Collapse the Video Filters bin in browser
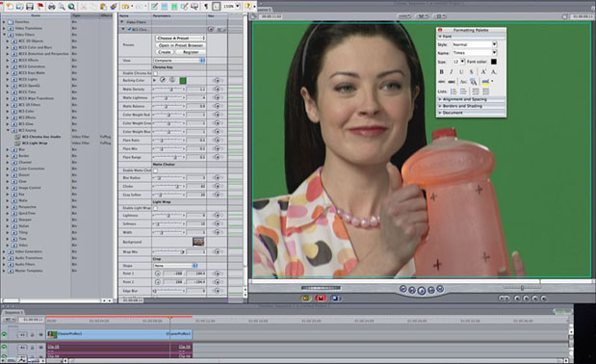Screen dimensions: 596x364 (x=5, y=35)
